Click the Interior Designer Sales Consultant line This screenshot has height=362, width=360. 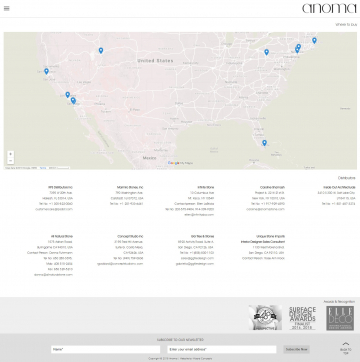pyautogui.click(x=263, y=242)
